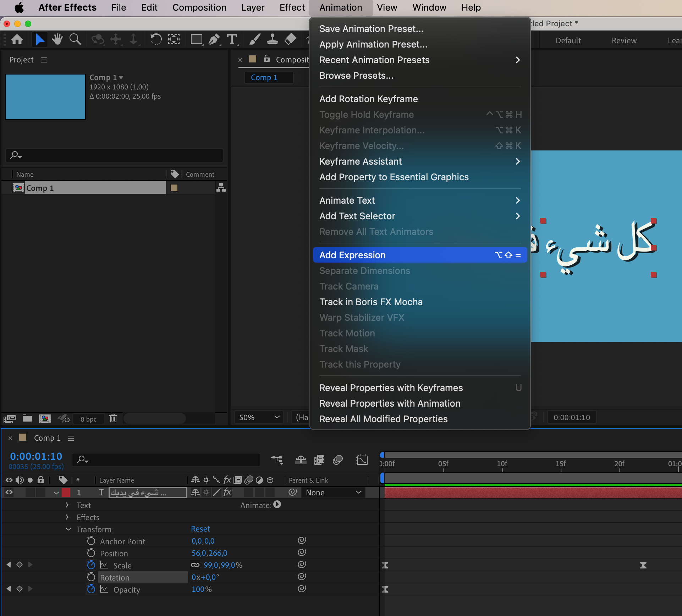This screenshot has height=616, width=682.
Task: Collapse the Transform property group
Action: coord(68,529)
